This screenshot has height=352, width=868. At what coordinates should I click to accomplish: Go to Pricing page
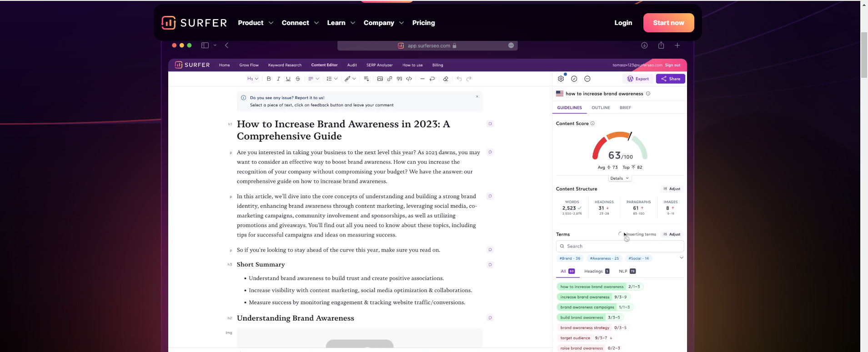[x=423, y=23]
